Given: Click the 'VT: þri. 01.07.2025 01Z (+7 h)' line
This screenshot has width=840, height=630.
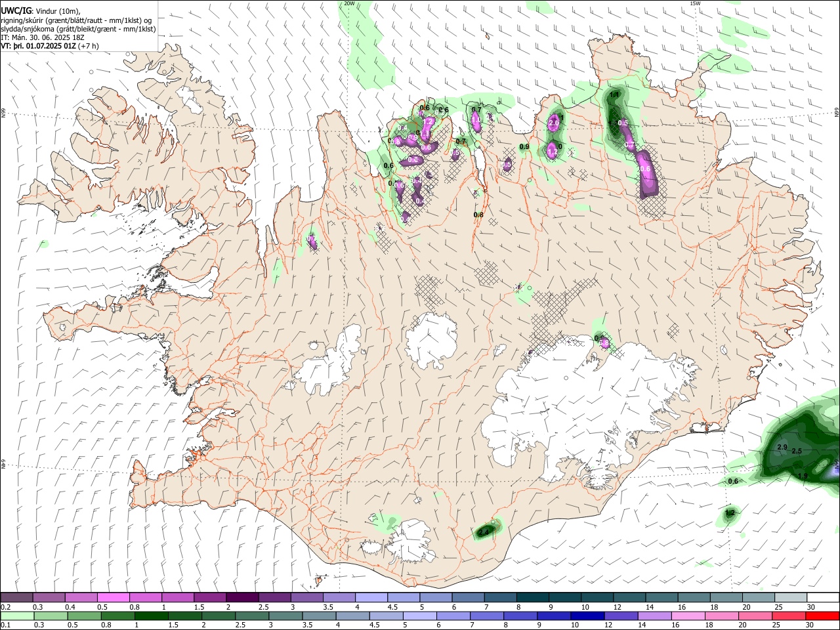Looking at the screenshot, I should click(50, 46).
